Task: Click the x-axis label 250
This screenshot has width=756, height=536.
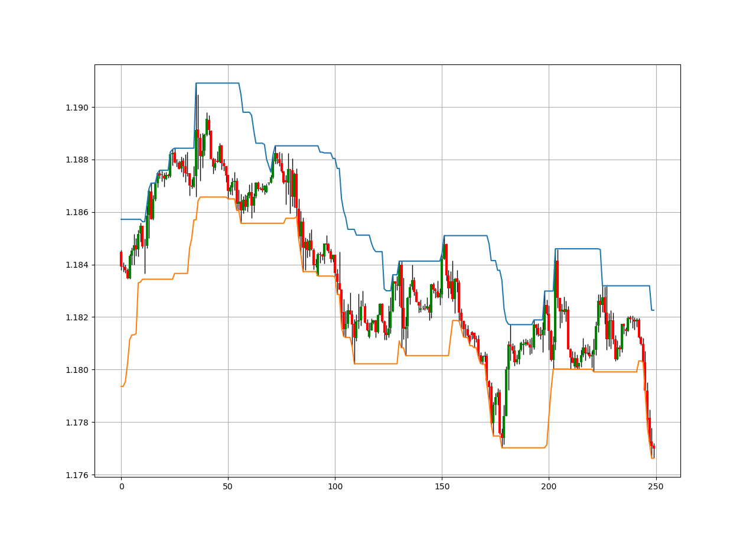Action: point(656,487)
